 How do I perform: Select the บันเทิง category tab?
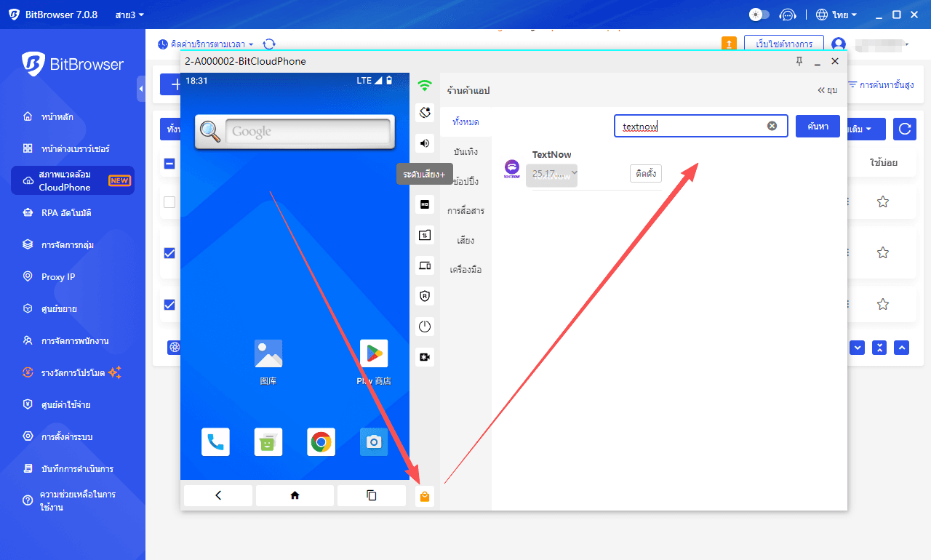465,151
